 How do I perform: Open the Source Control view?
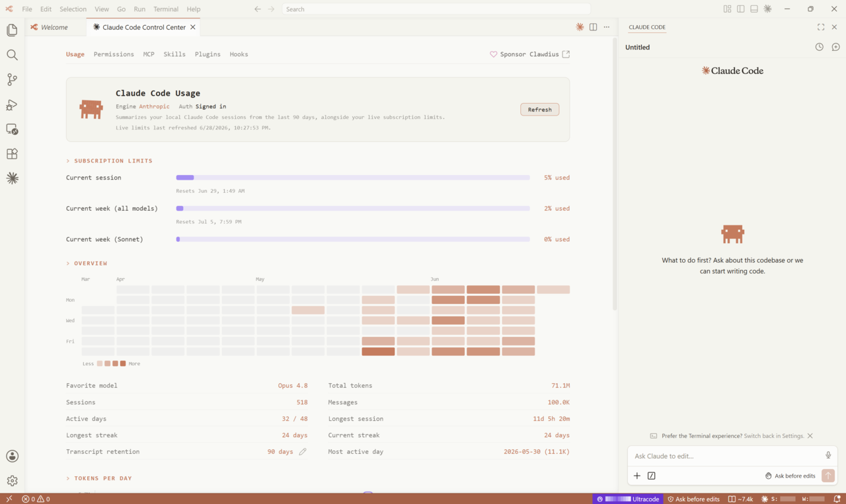tap(12, 79)
